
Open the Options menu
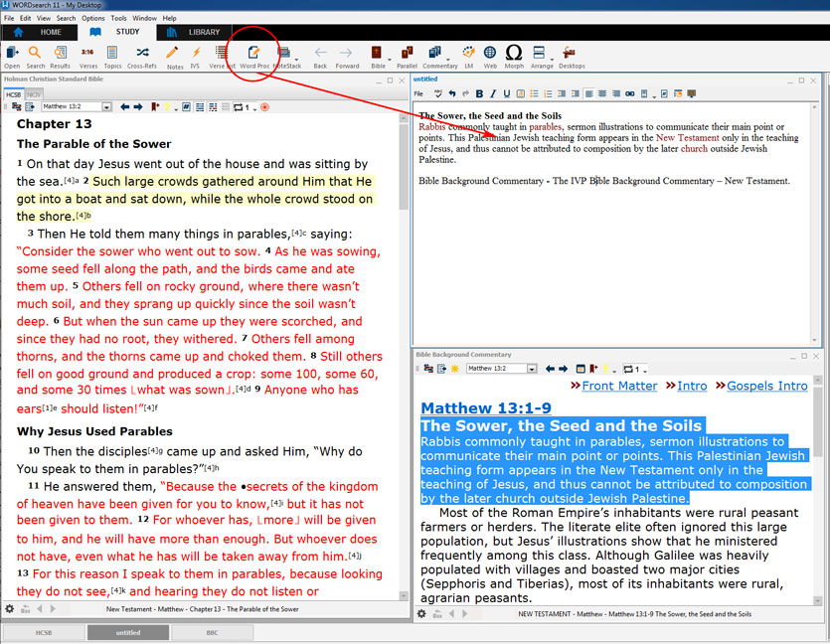tap(93, 18)
